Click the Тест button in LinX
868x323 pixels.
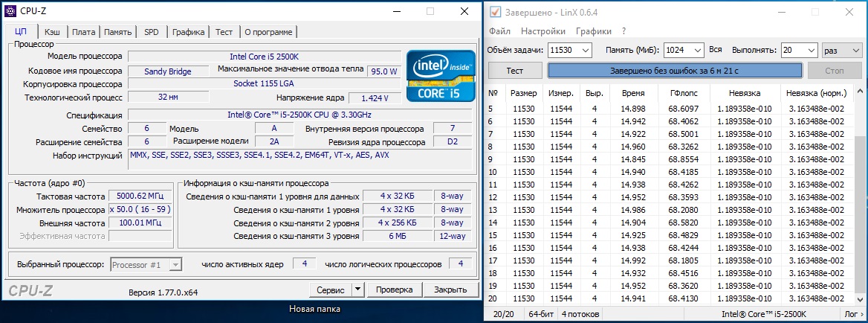point(515,71)
